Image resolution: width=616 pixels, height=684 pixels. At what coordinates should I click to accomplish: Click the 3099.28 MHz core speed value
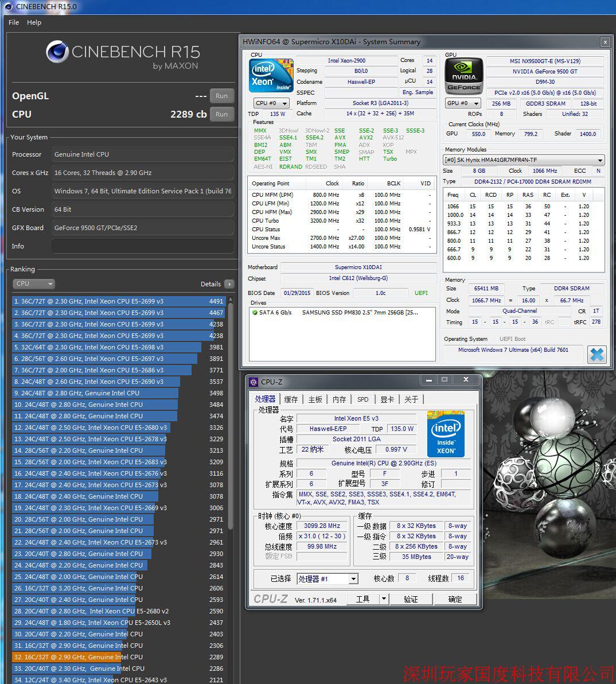pyautogui.click(x=322, y=526)
